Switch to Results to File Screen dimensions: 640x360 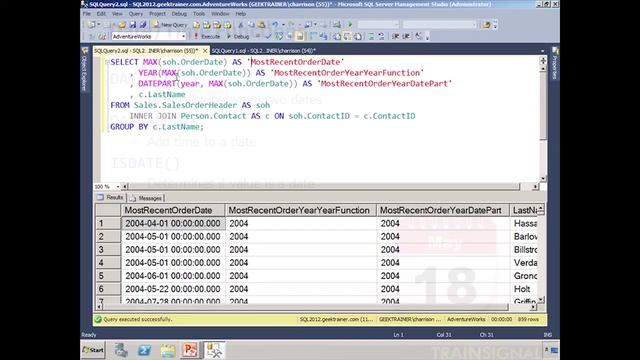coord(358,36)
